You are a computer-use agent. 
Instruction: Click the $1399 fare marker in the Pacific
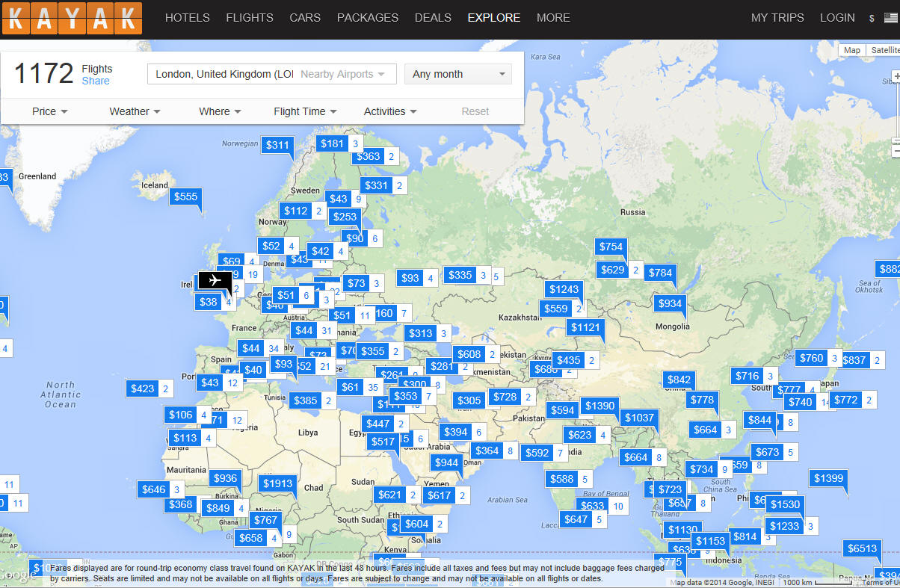[x=828, y=478]
